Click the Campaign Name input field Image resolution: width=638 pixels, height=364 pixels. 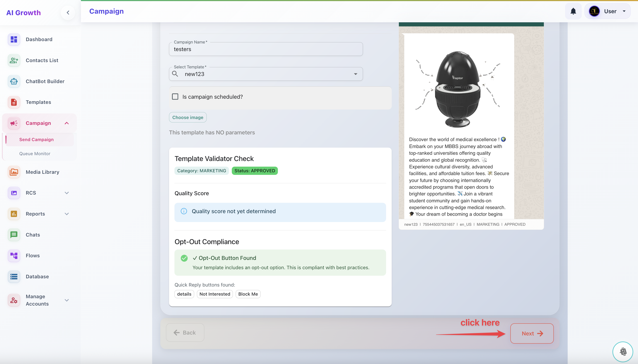pos(266,49)
